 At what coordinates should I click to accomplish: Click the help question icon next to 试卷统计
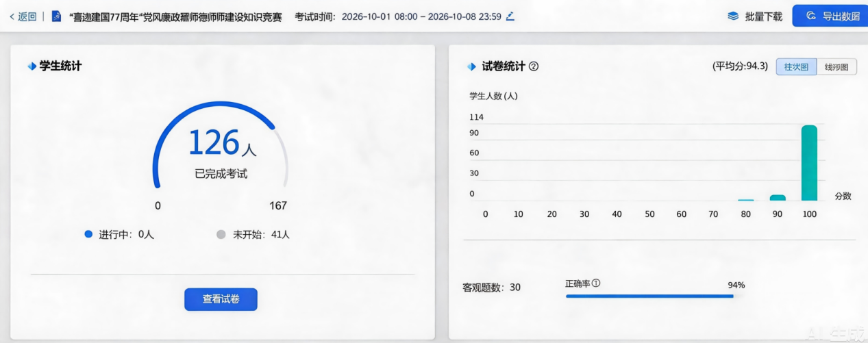pos(534,66)
